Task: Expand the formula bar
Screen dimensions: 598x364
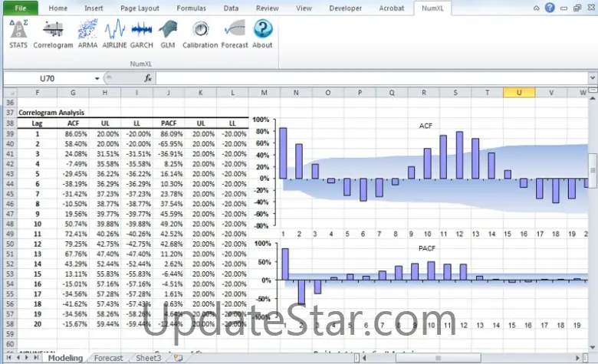Action: click(x=592, y=78)
